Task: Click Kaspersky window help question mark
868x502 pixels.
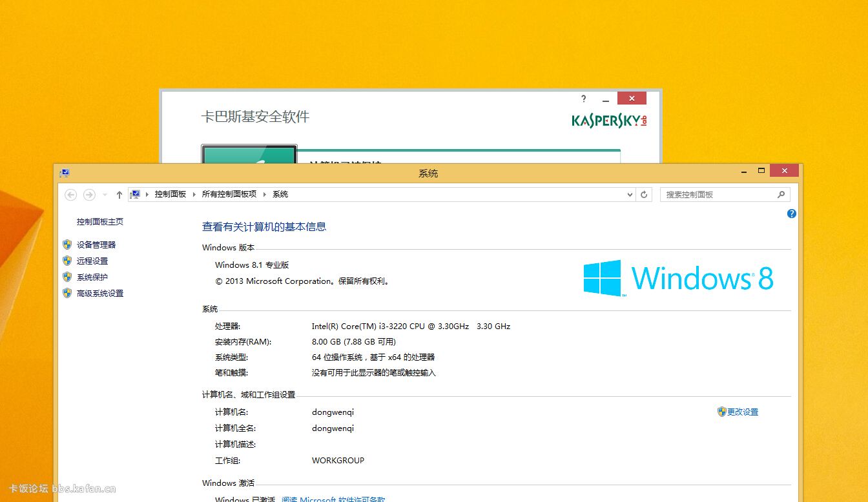Action: coord(584,99)
